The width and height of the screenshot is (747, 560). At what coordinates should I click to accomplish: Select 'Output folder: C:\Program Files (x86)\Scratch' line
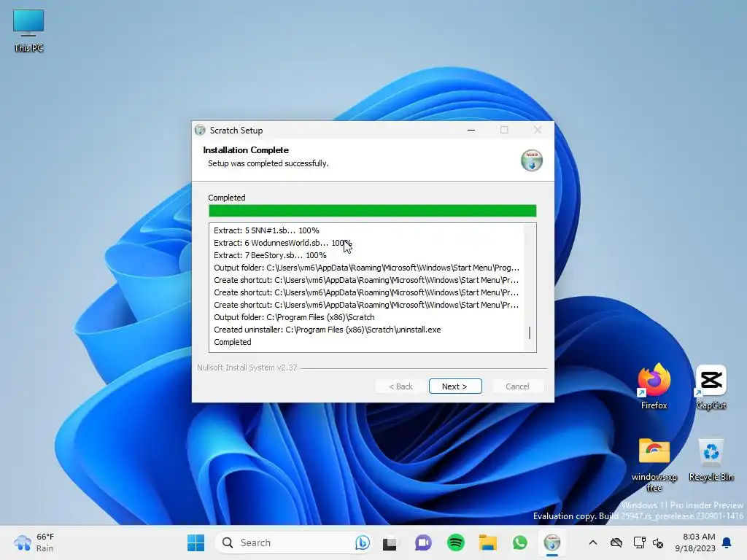point(294,317)
